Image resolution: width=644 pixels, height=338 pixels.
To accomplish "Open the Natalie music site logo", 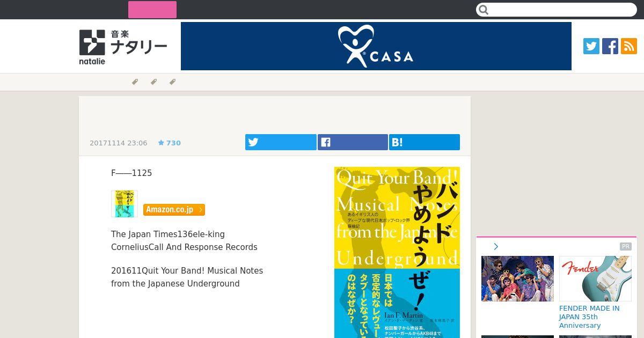I will coord(123,47).
